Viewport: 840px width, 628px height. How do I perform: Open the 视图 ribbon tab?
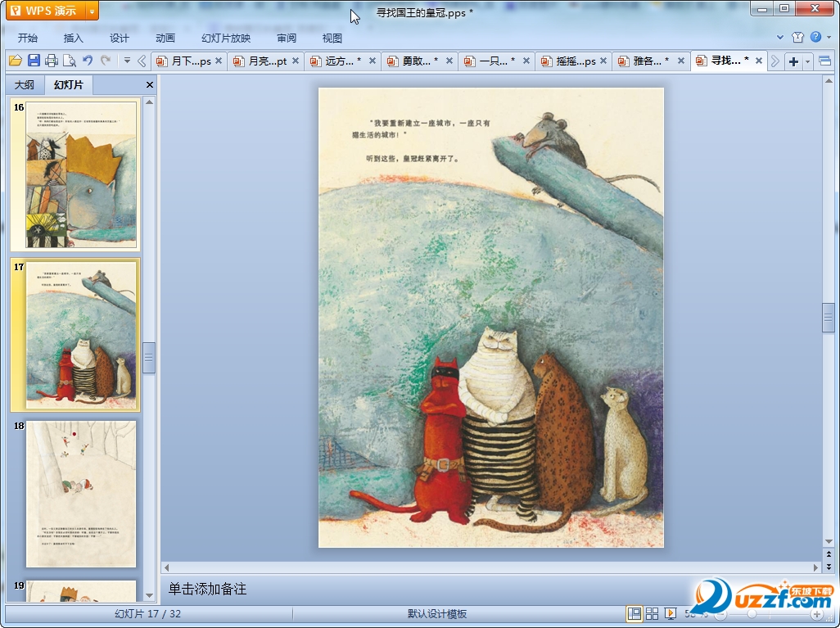pyautogui.click(x=332, y=38)
